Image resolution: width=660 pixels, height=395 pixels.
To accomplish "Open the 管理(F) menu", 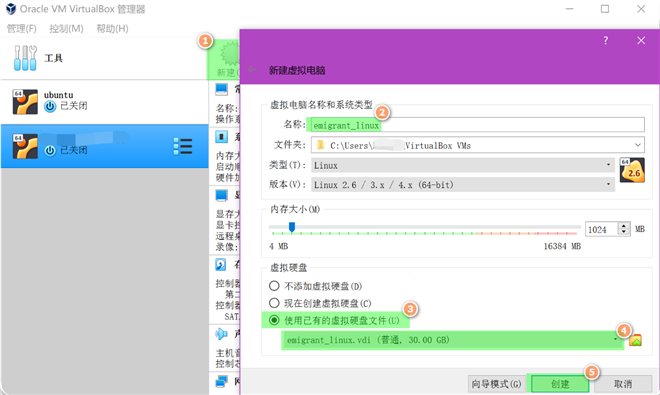I will (21, 29).
